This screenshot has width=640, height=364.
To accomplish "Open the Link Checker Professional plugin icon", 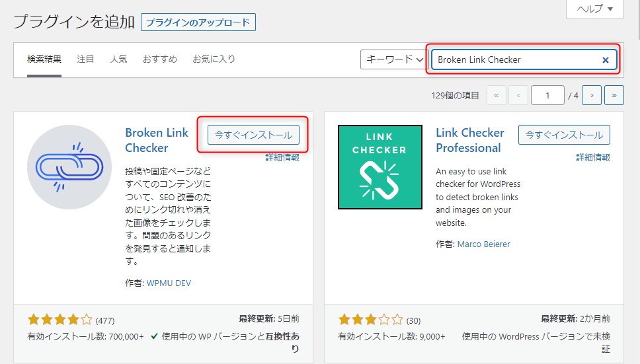I will (x=380, y=167).
